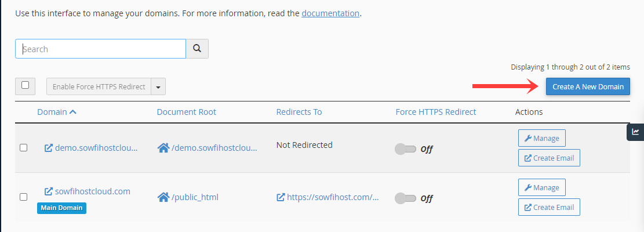The width and height of the screenshot is (644, 232).
Task: Sort by Domain using the ascending arrow
Action: click(x=73, y=112)
